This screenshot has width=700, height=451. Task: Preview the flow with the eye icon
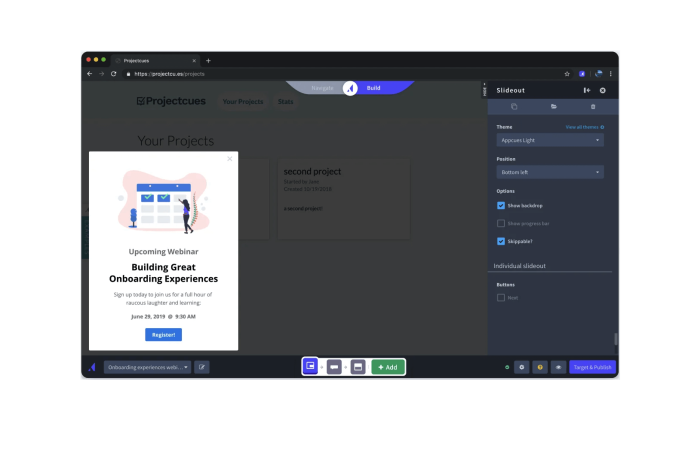(x=558, y=367)
